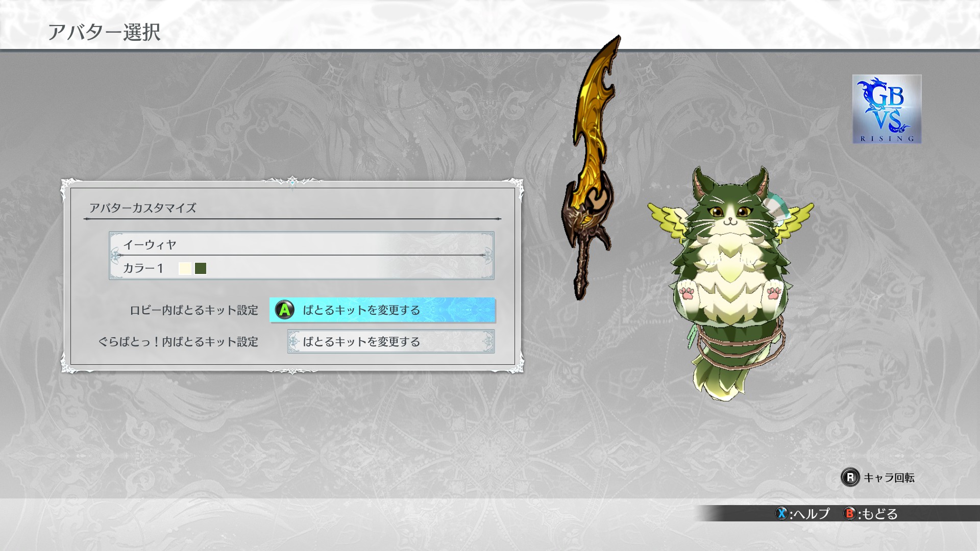Click the GBVS Rising logo icon
980x551 pixels.
point(887,109)
